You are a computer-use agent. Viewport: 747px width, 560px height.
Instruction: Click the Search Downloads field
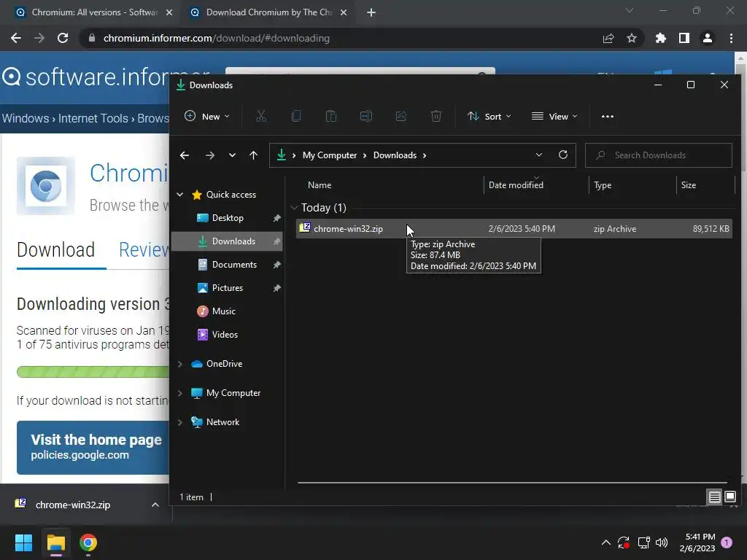coord(659,155)
